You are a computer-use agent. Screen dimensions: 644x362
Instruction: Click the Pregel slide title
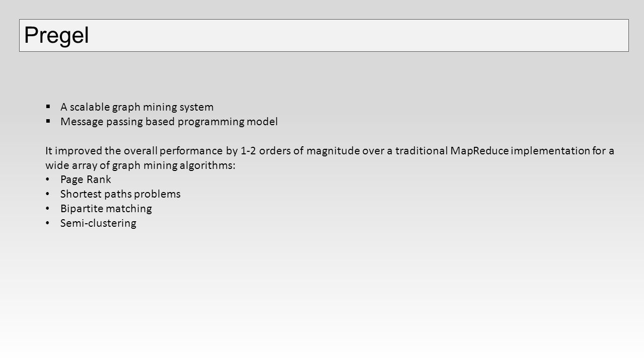(56, 35)
